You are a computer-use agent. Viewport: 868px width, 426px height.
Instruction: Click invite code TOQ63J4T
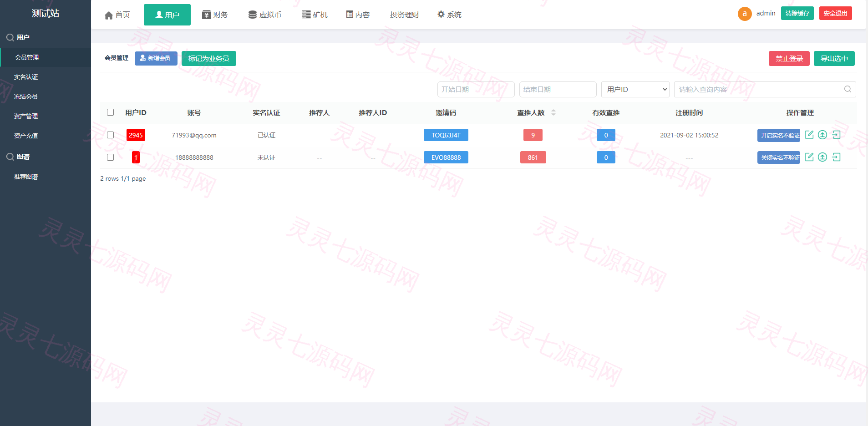(446, 135)
